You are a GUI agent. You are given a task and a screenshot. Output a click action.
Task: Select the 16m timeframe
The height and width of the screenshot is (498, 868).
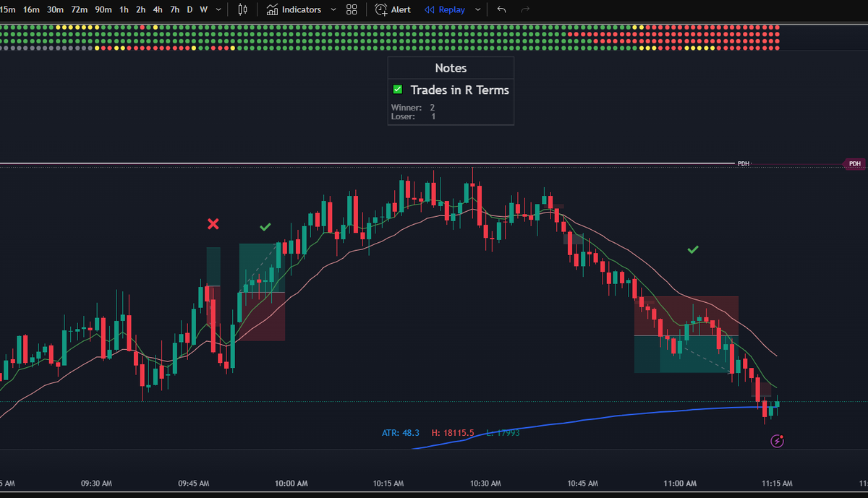(31, 9)
